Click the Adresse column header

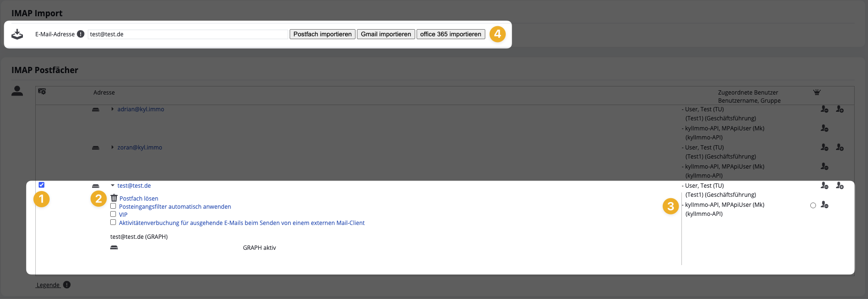pos(104,93)
